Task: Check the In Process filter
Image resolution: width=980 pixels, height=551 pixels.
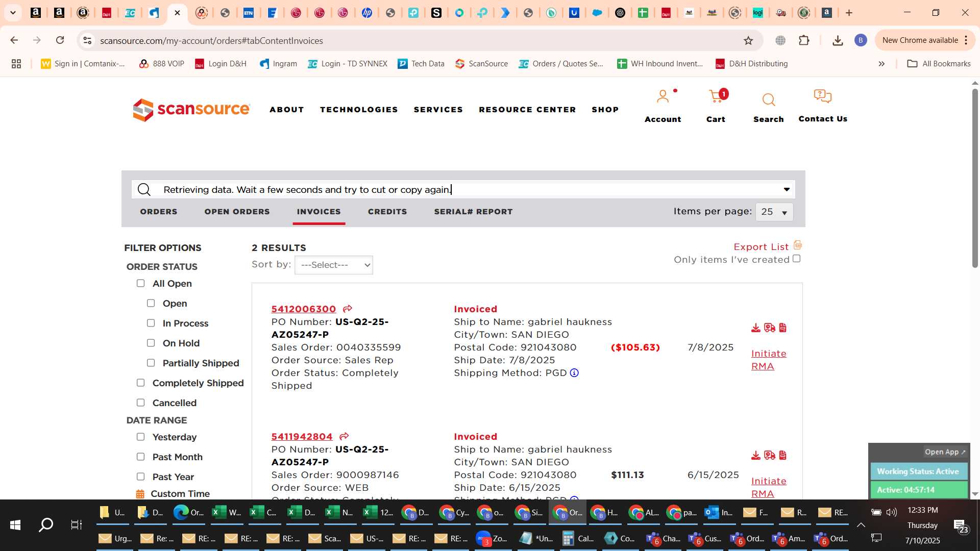Action: tap(151, 323)
